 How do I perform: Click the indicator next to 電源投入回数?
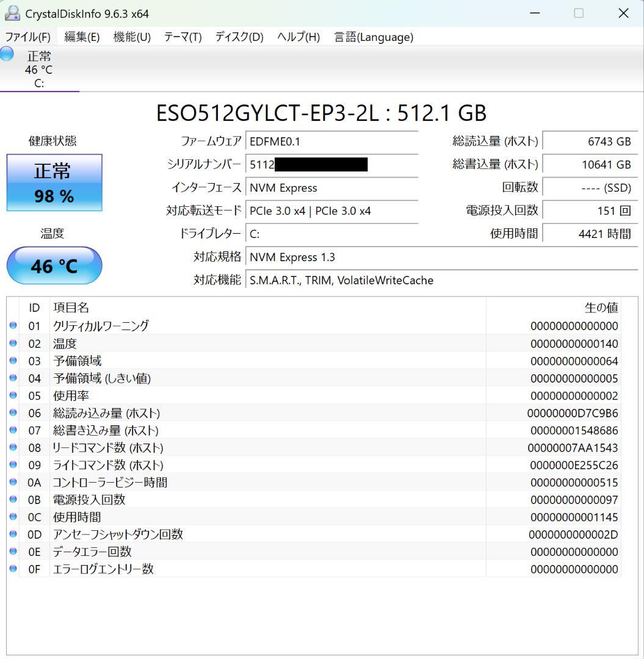coord(13,499)
